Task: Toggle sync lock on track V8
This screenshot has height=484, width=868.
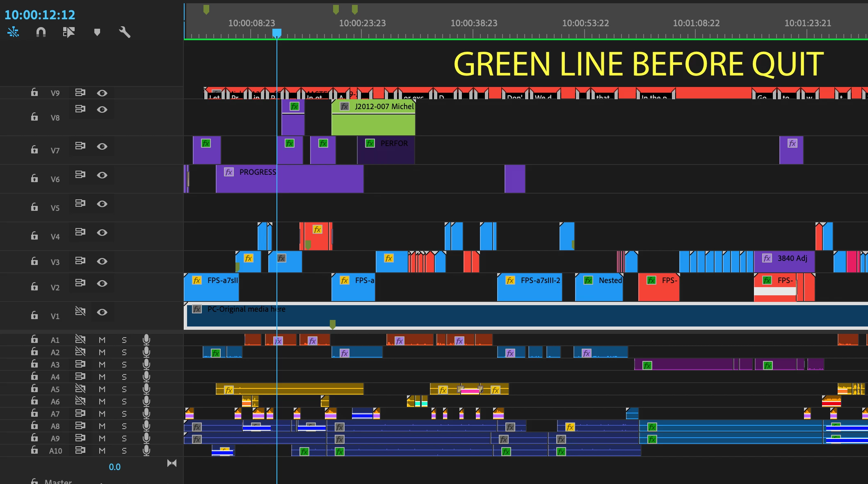Action: pyautogui.click(x=80, y=109)
